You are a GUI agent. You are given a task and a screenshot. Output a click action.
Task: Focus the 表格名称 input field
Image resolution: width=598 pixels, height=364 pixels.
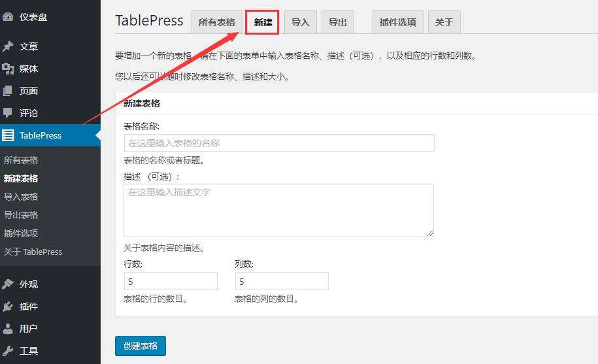(x=279, y=143)
